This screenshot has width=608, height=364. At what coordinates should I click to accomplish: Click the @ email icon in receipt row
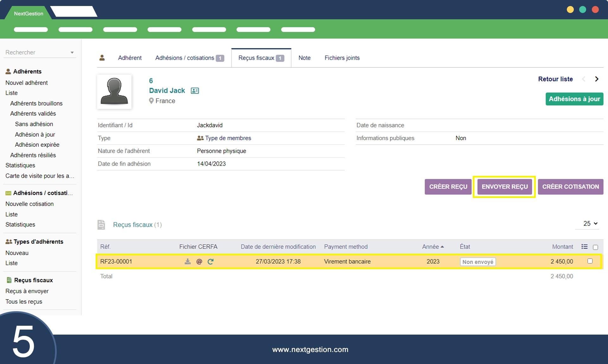(199, 262)
